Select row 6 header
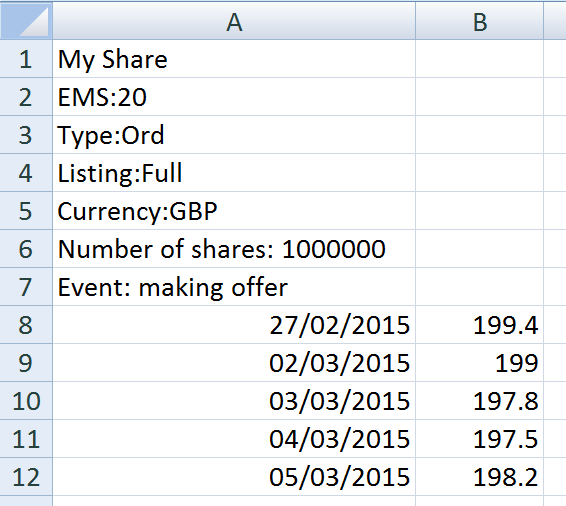This screenshot has width=566, height=506. (x=26, y=249)
